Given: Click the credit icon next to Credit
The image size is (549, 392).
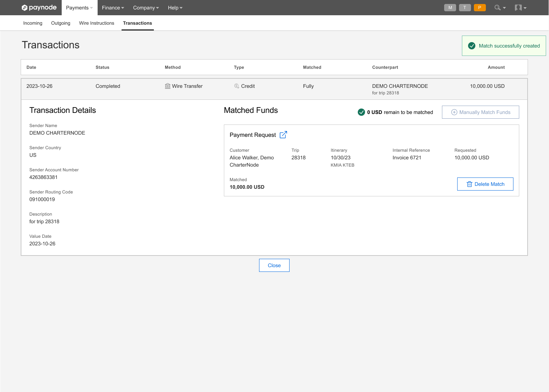Looking at the screenshot, I should 237,86.
